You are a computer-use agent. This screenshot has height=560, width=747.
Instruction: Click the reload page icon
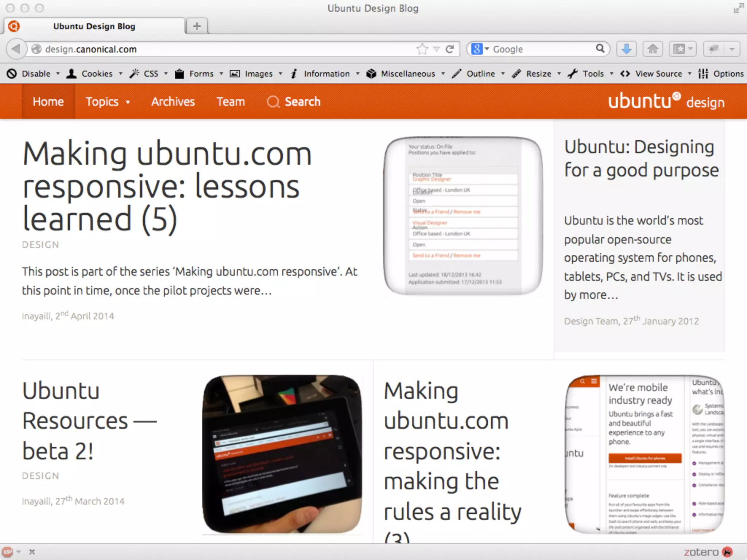tap(450, 49)
